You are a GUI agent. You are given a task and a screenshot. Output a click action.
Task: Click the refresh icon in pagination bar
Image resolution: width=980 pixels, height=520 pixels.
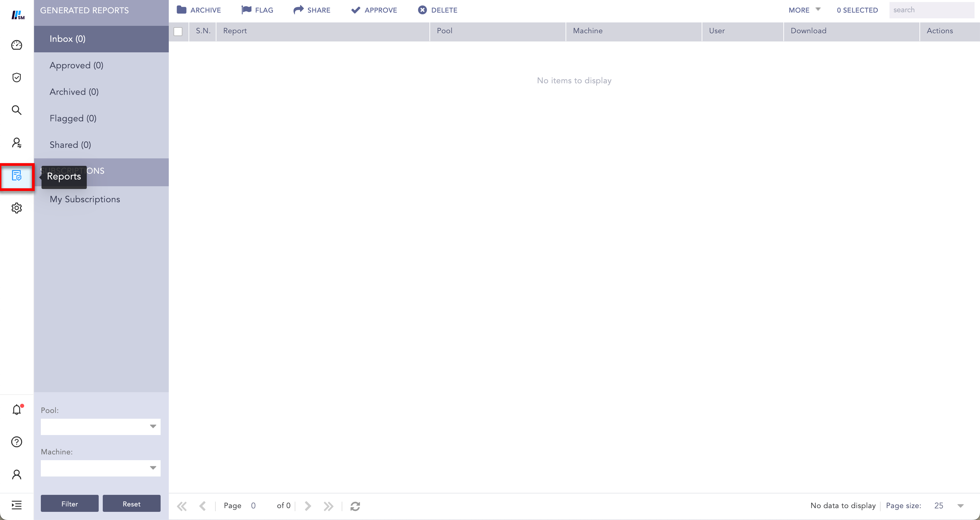[355, 506]
